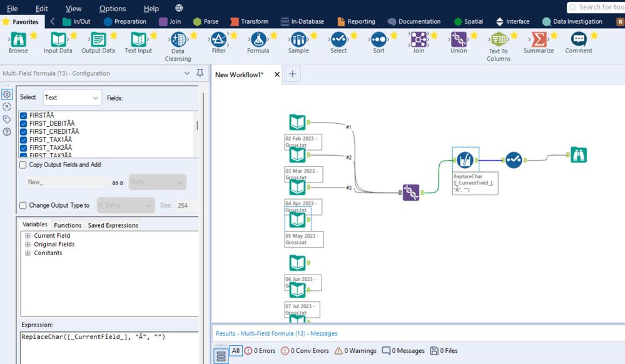Open the Edit menu
This screenshot has width=625, height=364.
coord(41,8)
